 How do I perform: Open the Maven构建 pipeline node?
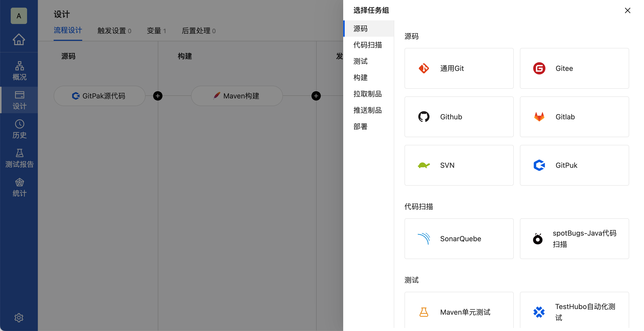pyautogui.click(x=237, y=96)
